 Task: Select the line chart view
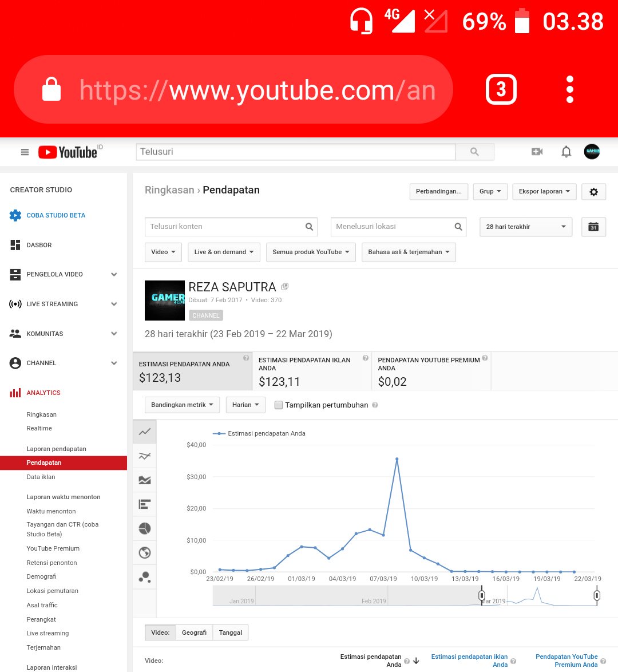tap(145, 432)
